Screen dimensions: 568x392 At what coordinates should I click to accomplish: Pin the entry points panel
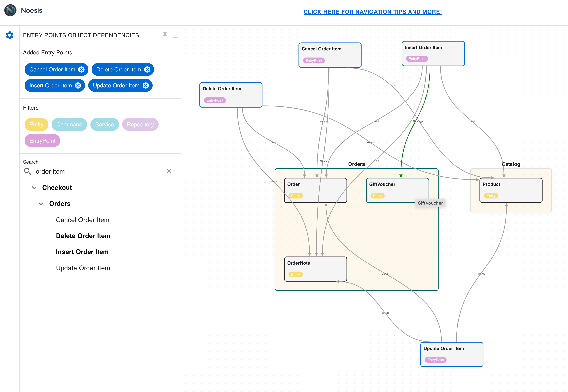[165, 35]
